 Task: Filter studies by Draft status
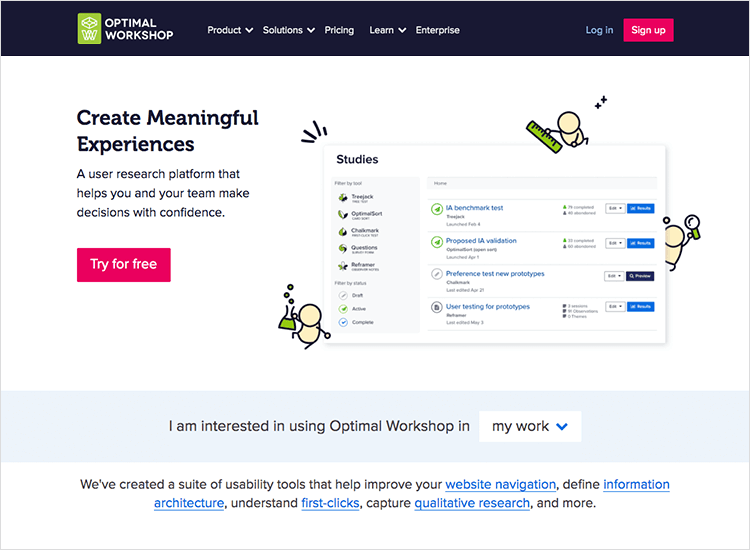[351, 296]
